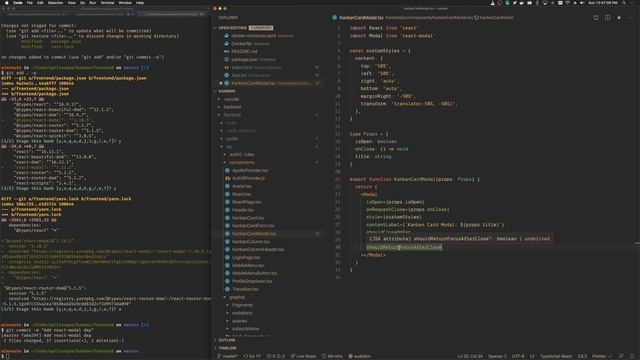Click the shouldReturnFocusAfterClose attribute in editor
Viewport: 640px width, 360px height.
point(404,247)
